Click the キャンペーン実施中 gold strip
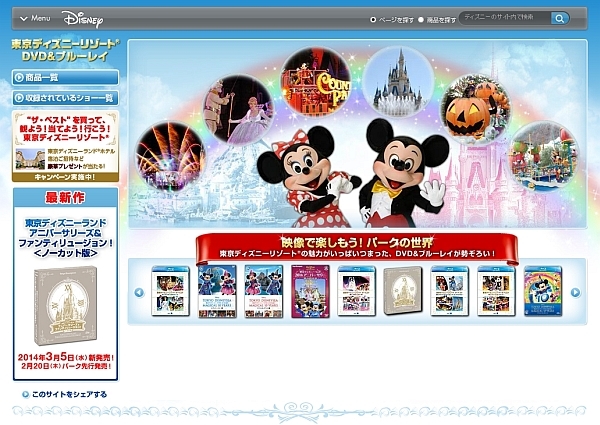 pos(65,177)
